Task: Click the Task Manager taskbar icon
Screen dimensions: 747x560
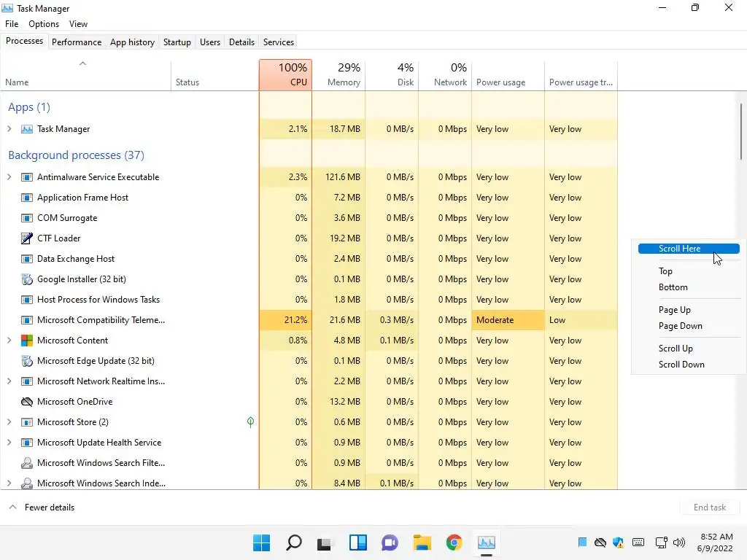Action: pos(487,542)
